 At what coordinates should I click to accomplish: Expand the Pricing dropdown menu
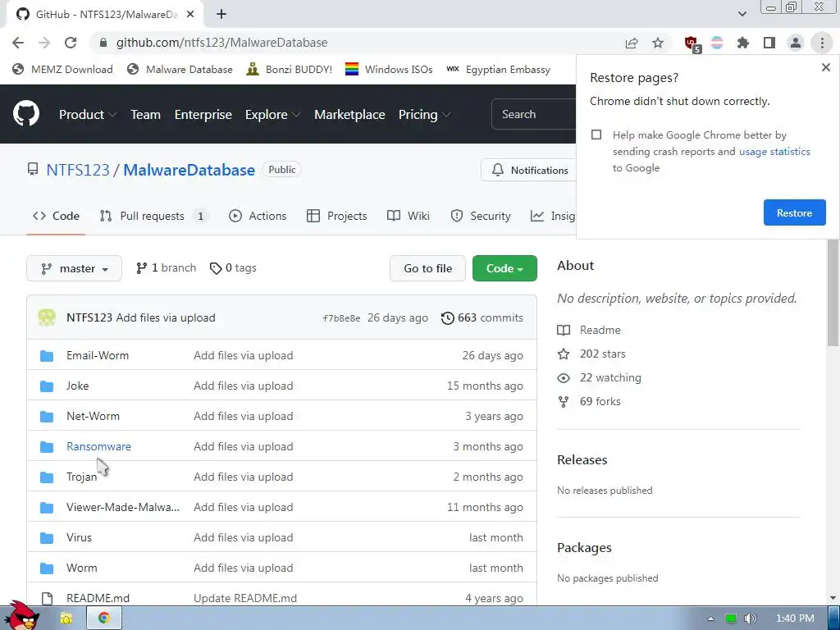pos(424,114)
